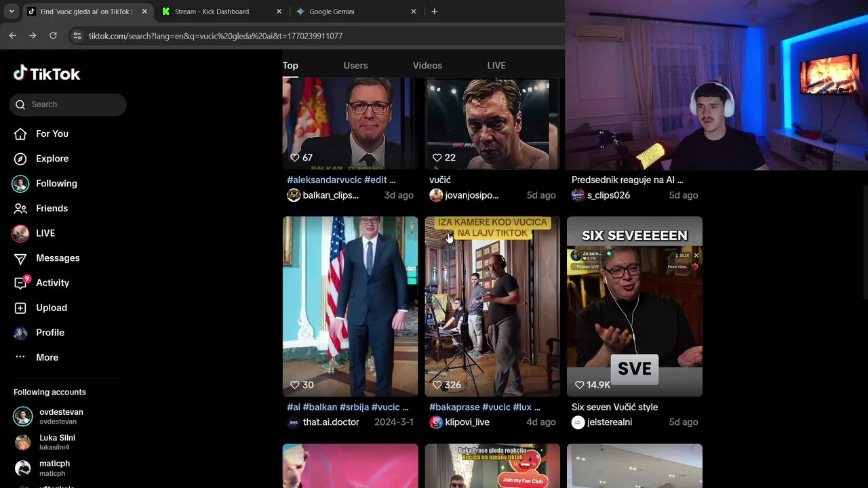Open IZA KAMERE KOD VUCICA video
Viewport: 868px width, 488px height.
[492, 306]
